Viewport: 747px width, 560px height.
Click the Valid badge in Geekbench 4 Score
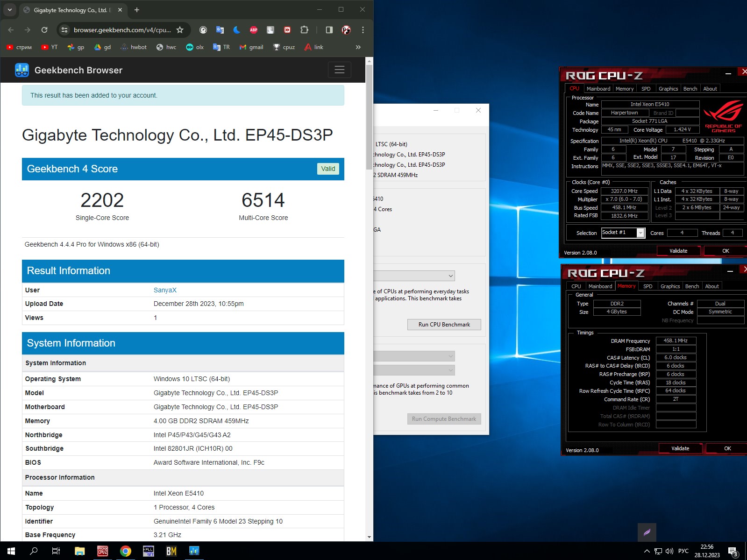(x=328, y=169)
